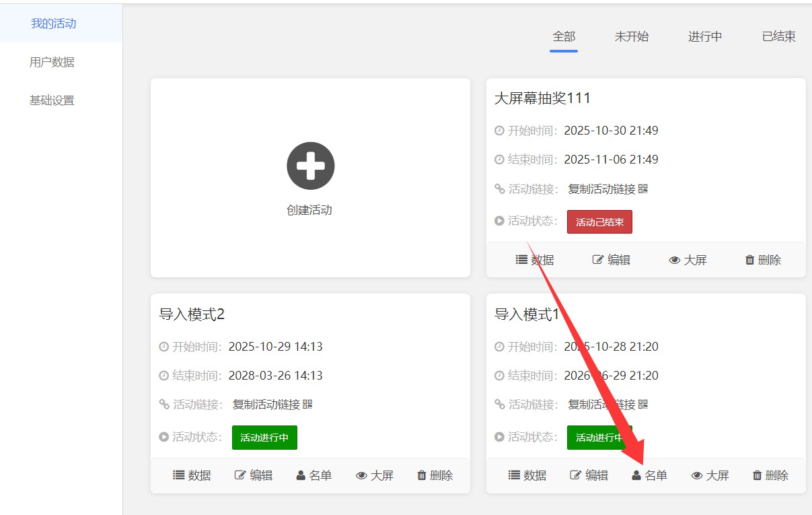Delete the 大屏幕抽奖111 activity

(763, 260)
